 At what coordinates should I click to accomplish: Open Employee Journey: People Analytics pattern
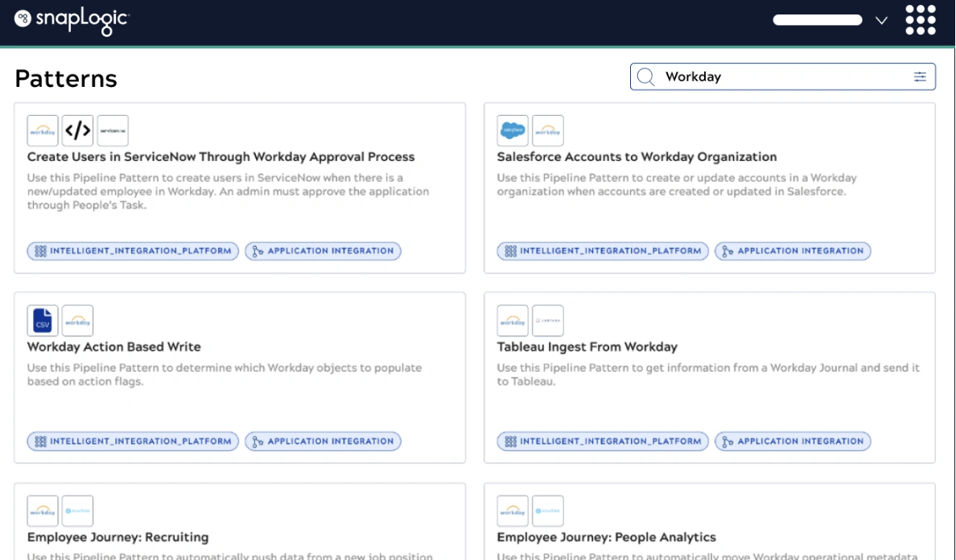[x=606, y=537]
